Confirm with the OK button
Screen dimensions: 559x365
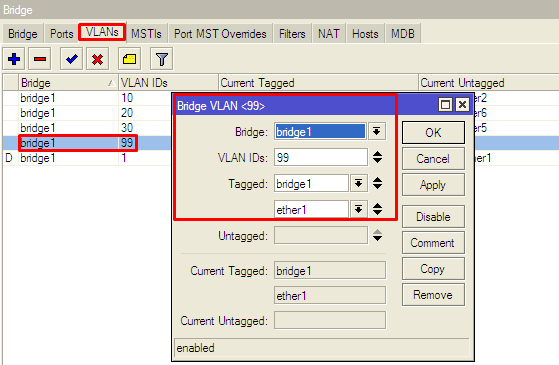pyautogui.click(x=434, y=133)
